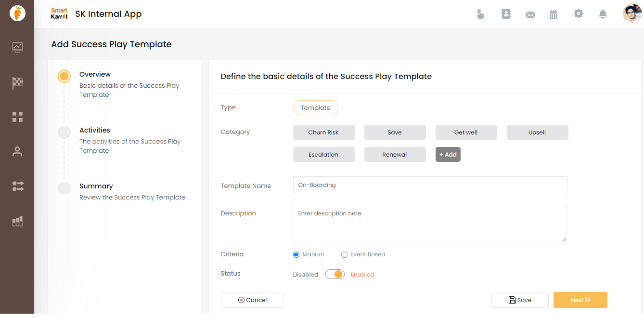Click the Category field label
Image resolution: width=644 pixels, height=318 pixels.
click(235, 132)
